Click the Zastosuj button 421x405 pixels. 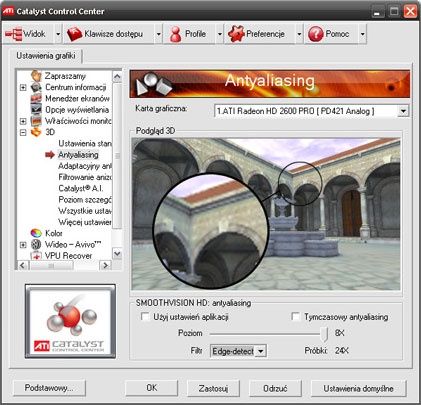[x=213, y=388]
